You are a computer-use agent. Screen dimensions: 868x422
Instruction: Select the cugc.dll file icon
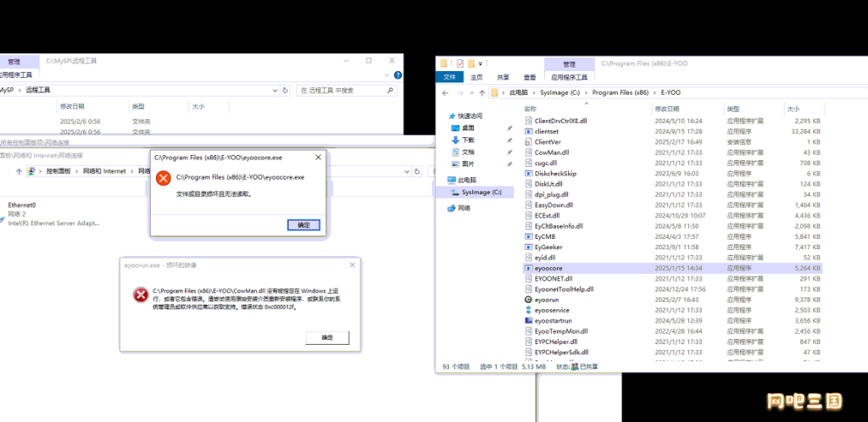click(x=528, y=163)
